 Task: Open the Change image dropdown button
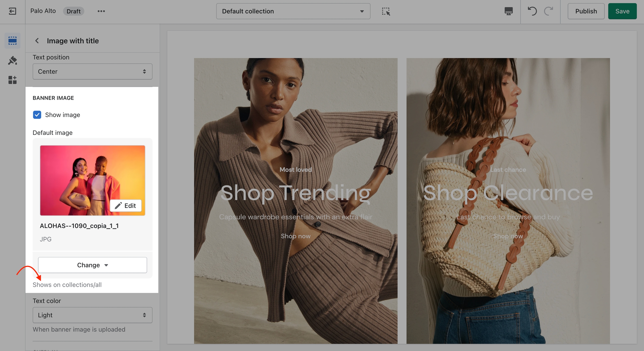pos(92,265)
